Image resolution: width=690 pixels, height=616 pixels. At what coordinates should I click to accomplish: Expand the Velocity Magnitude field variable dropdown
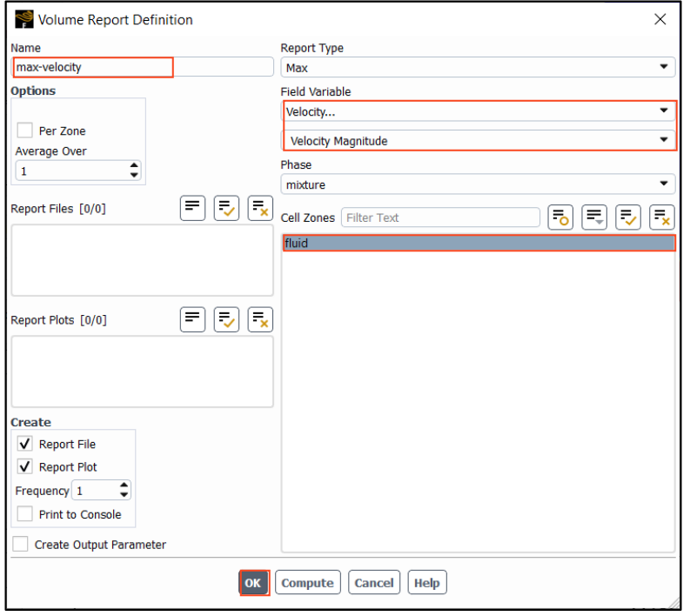(478, 141)
